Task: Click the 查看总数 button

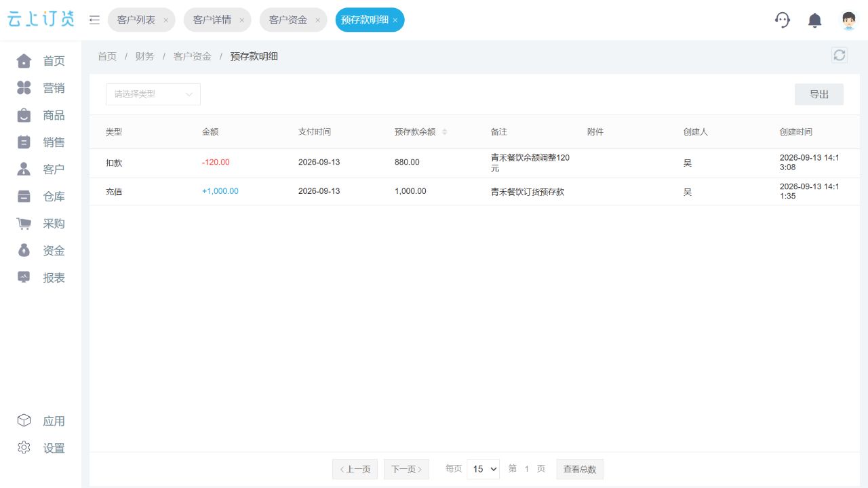Action: pos(580,469)
